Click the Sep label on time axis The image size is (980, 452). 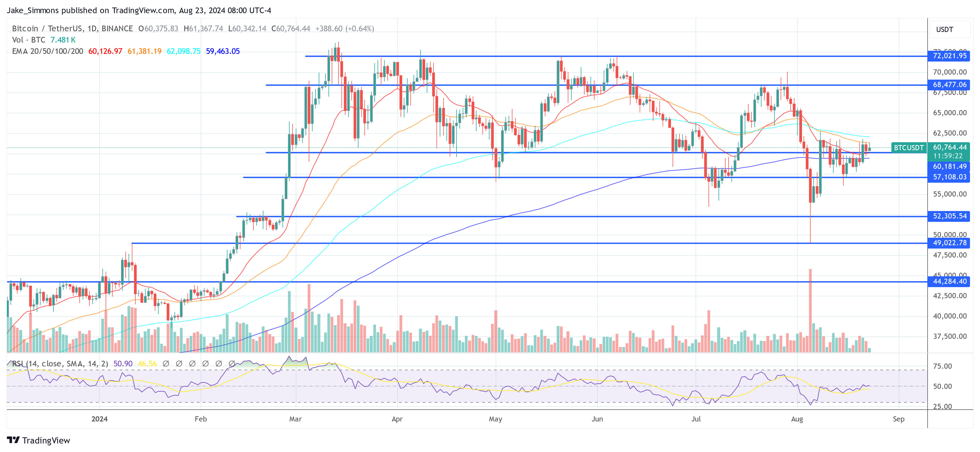899,419
